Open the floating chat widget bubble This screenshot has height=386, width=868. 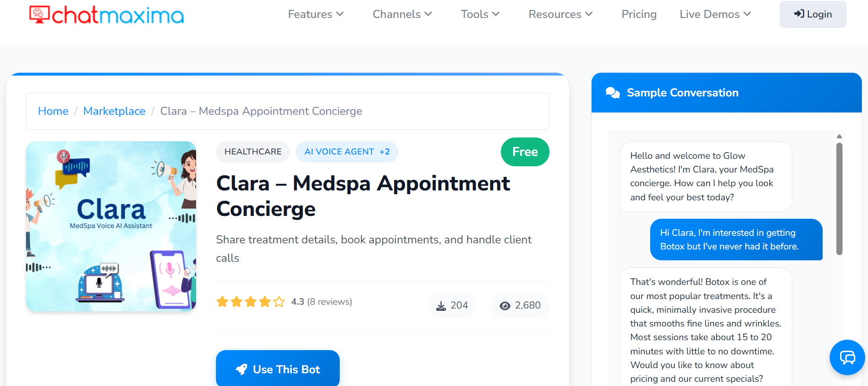847,357
